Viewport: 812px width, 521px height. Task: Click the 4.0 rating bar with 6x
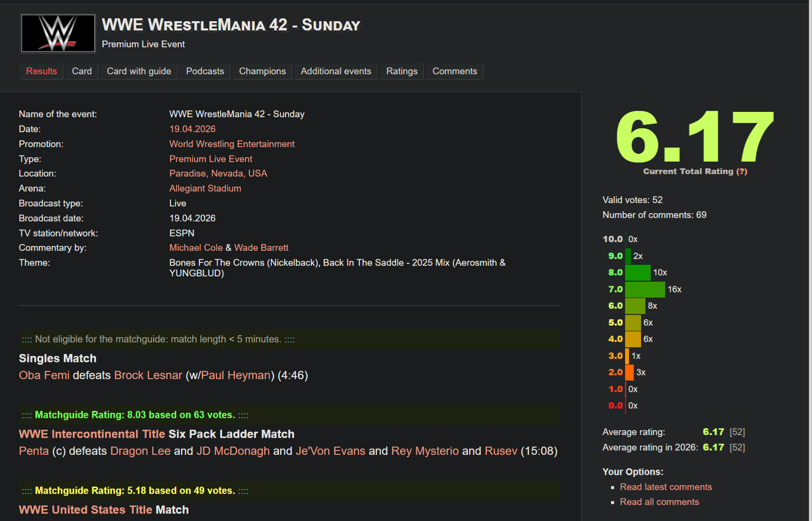click(x=633, y=339)
